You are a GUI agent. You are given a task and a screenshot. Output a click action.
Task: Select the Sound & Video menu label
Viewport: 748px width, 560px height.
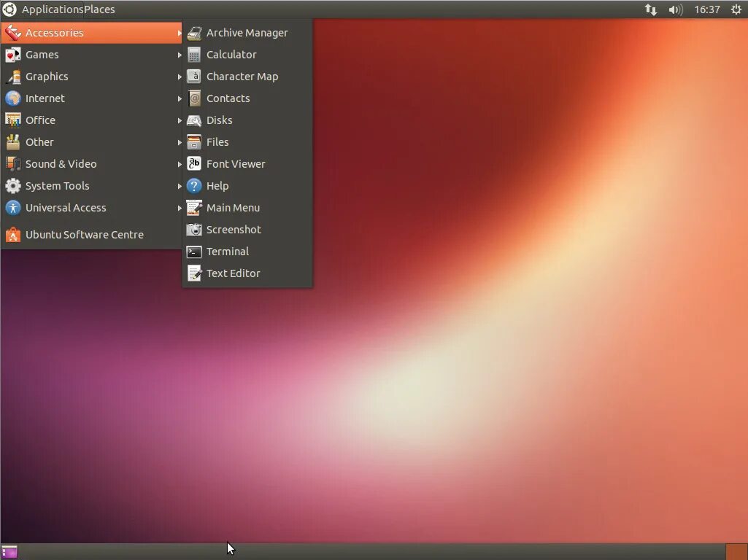61,164
